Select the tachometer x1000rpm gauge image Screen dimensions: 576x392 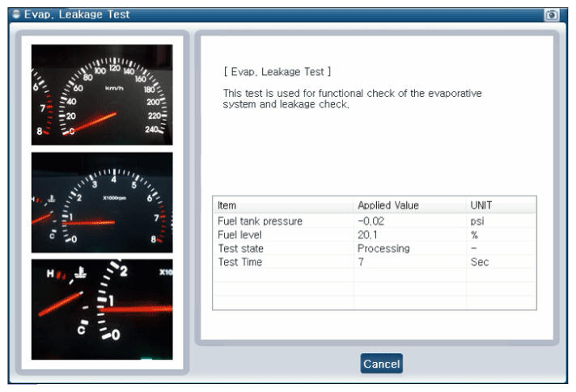tap(102, 202)
